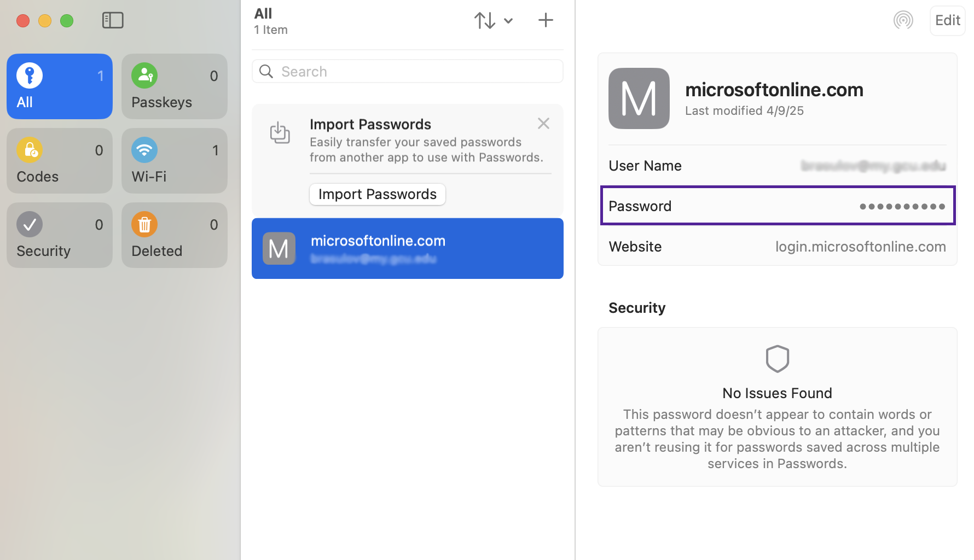Image resolution: width=974 pixels, height=560 pixels.
Task: Dismiss the Import Passwords banner
Action: 543,124
